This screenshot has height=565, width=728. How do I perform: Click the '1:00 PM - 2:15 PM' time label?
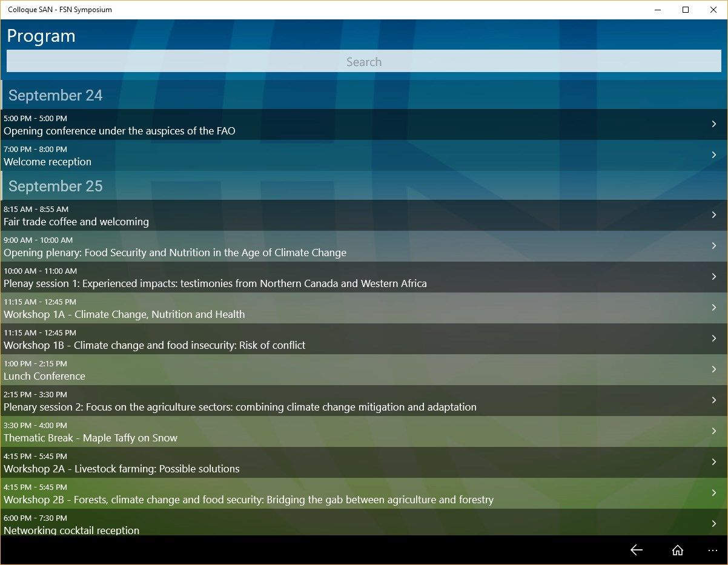point(35,363)
